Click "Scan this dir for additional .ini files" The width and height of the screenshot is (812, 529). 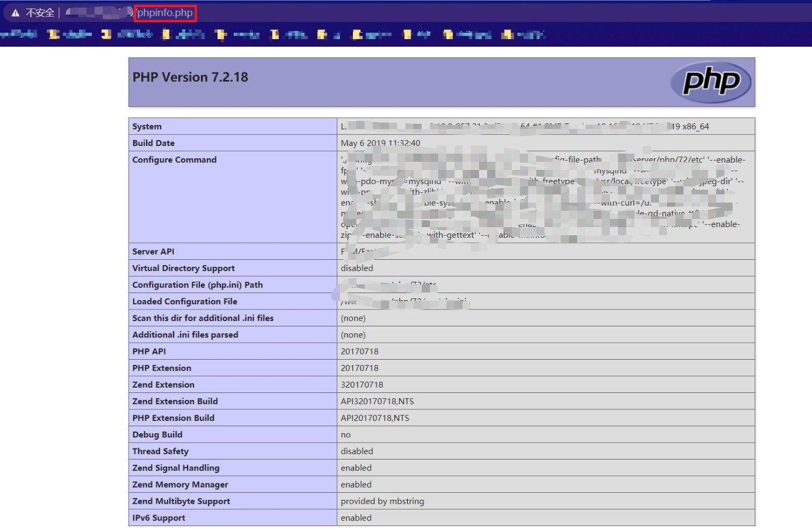203,318
